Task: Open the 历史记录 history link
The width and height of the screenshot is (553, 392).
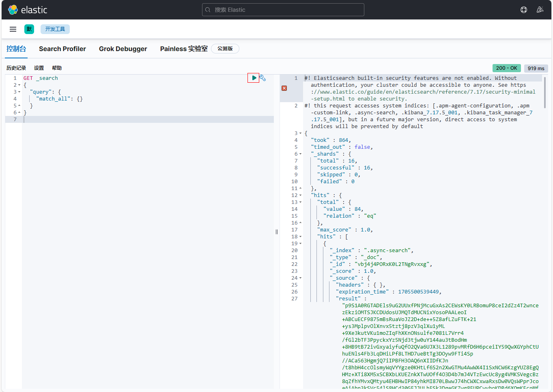Action: 16,68
